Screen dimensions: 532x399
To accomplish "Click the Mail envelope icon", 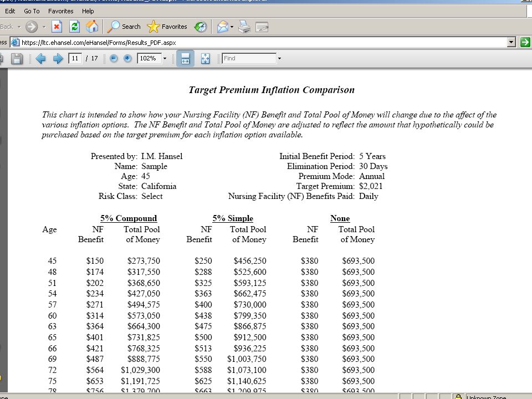I will coord(223,27).
